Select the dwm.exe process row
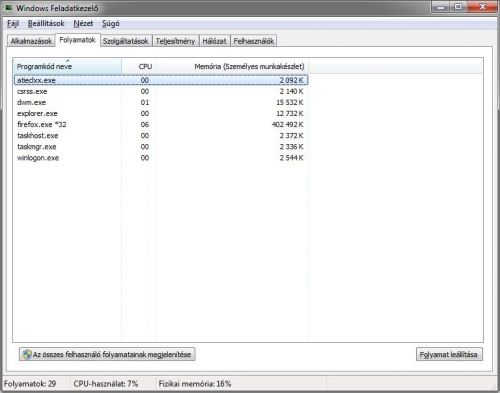 click(161, 103)
